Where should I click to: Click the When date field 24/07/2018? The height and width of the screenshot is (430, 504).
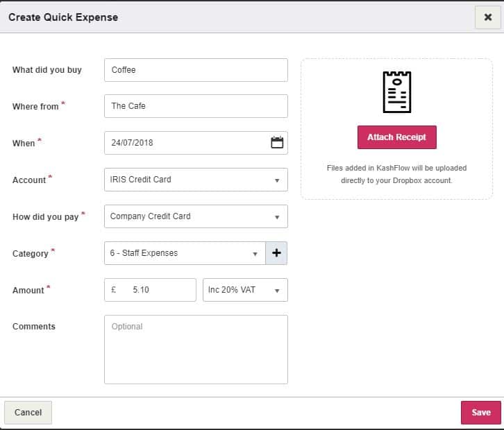click(184, 143)
